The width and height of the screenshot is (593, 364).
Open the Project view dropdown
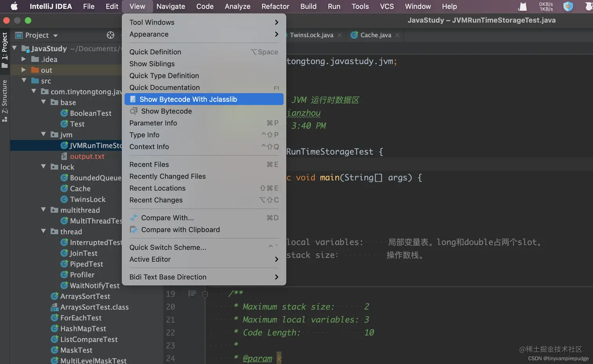click(55, 35)
